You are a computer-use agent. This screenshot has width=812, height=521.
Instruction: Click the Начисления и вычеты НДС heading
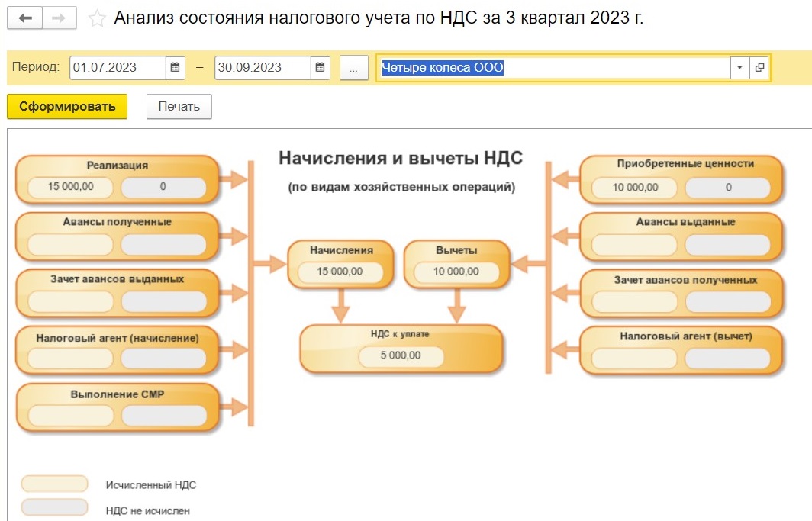tap(401, 158)
